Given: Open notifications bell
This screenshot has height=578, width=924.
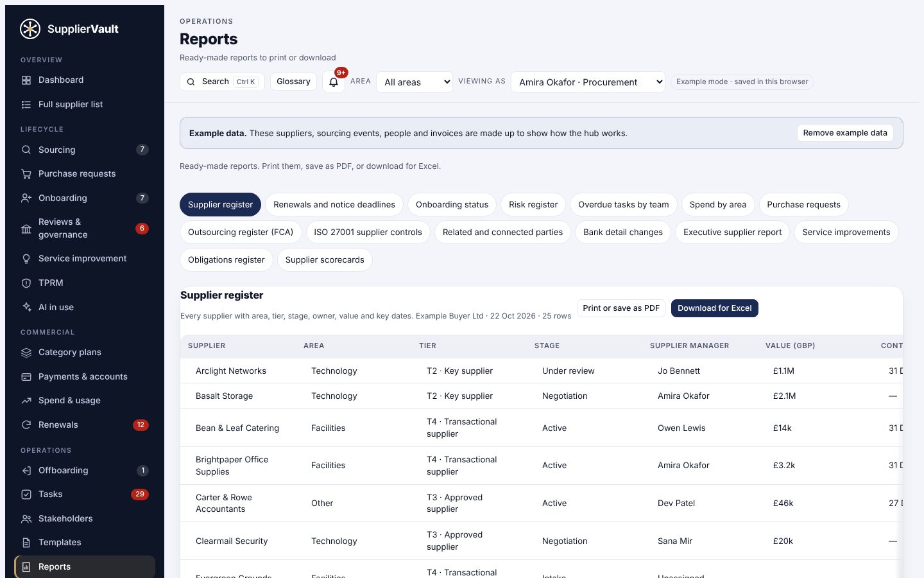Looking at the screenshot, I should 334,82.
